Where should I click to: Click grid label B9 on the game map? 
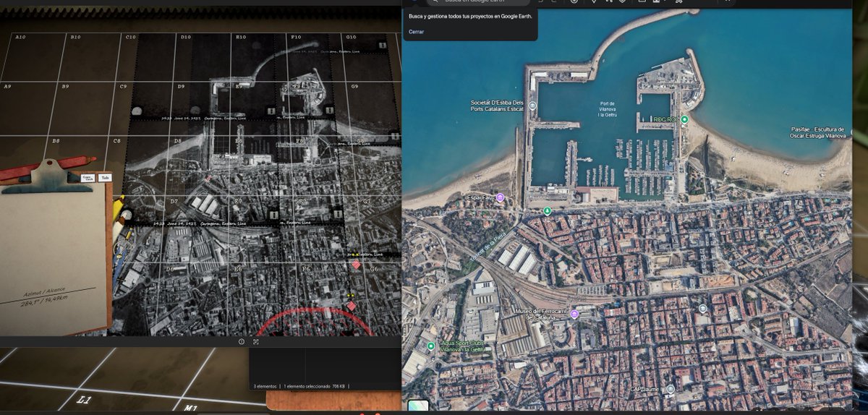pos(65,87)
